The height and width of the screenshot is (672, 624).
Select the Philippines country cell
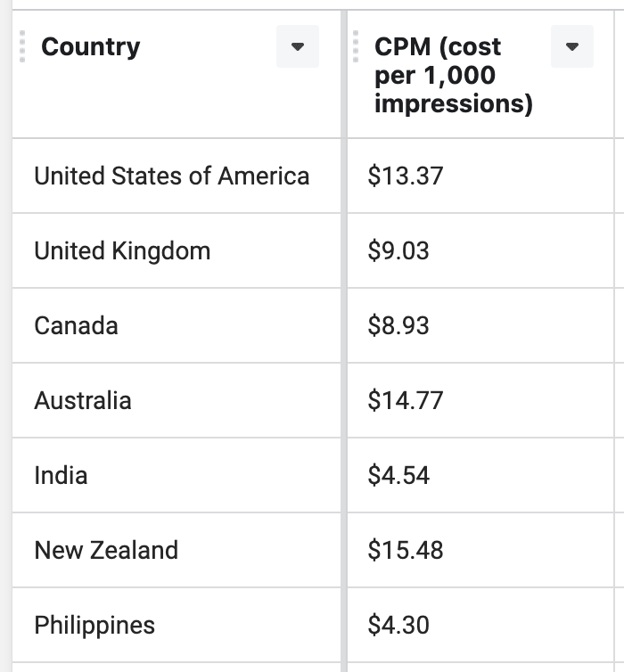tap(177, 625)
